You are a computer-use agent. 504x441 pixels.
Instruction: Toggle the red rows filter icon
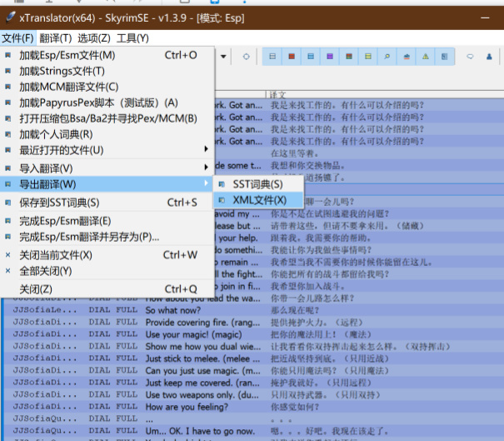[x=292, y=57]
